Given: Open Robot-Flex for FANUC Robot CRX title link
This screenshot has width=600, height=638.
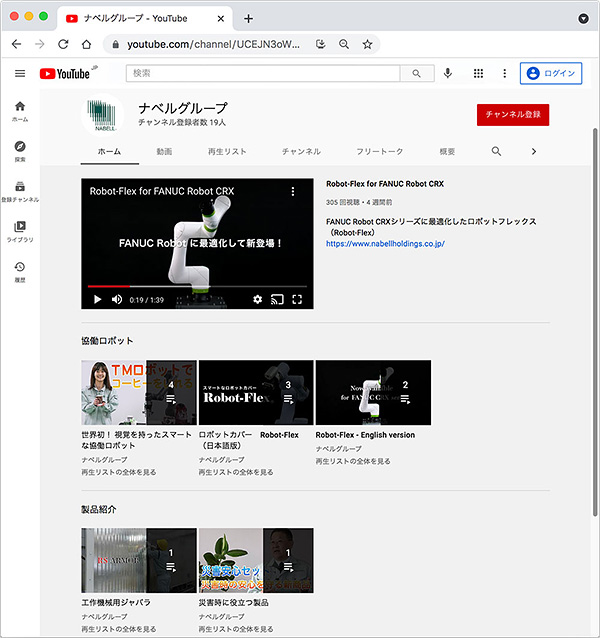Looking at the screenshot, I should pos(385,184).
